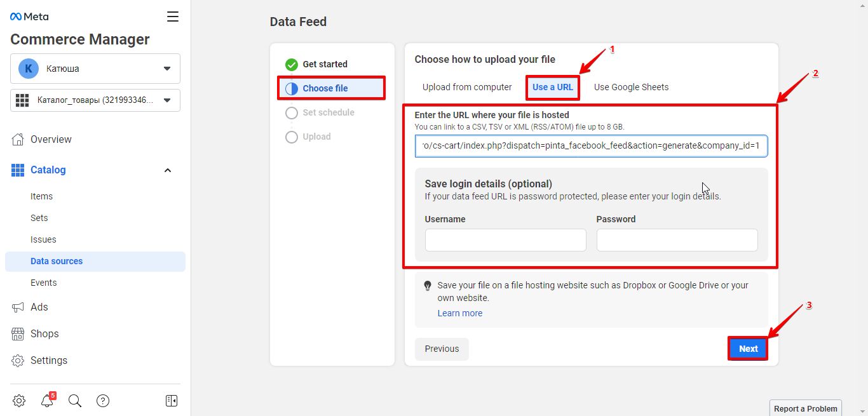This screenshot has height=416, width=868.
Task: Click the Choose file step
Action: [332, 88]
